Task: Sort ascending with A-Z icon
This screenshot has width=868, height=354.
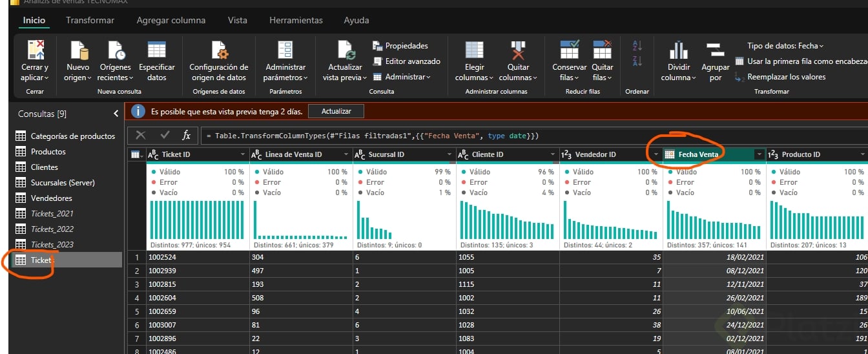Action: tap(637, 46)
